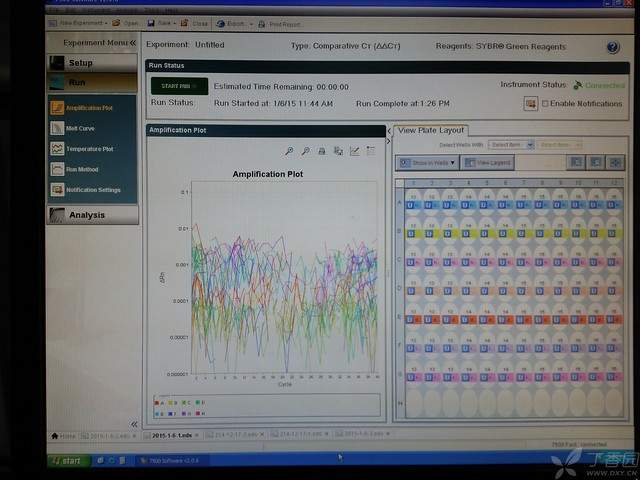
Task: Open the New Experiment toolbar icon
Action: (53, 23)
